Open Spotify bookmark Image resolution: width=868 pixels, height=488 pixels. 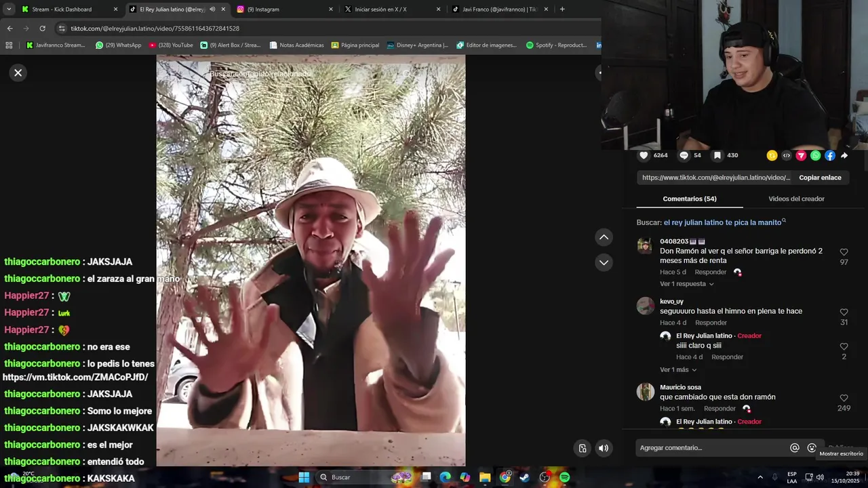[556, 45]
